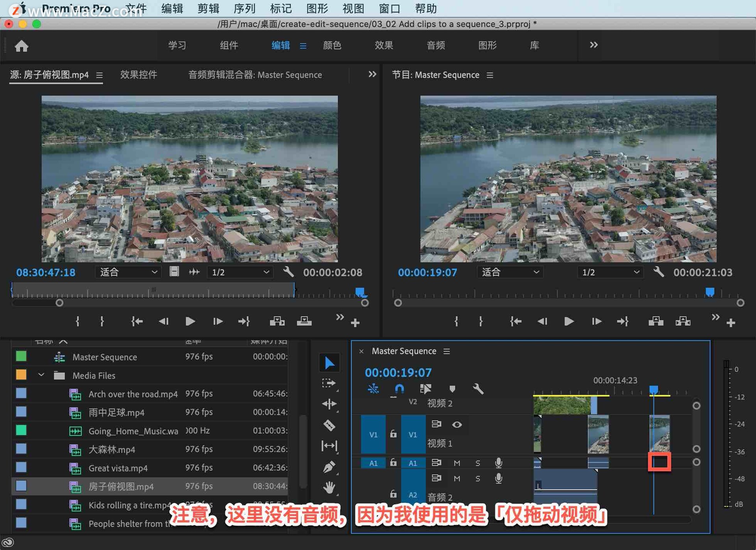Viewport: 756px width, 550px height.
Task: Add marker in timeline panel
Action: pyautogui.click(x=452, y=389)
